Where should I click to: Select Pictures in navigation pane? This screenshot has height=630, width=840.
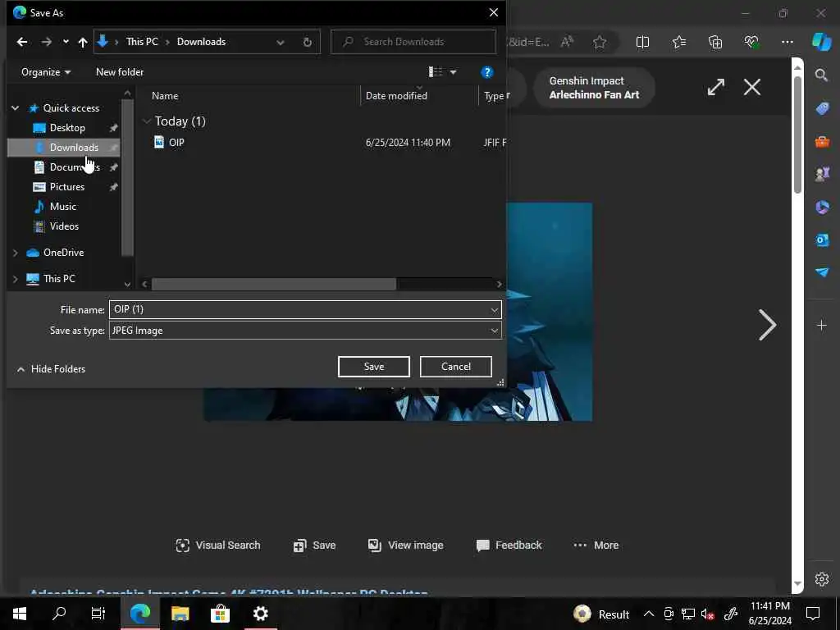pos(67,187)
